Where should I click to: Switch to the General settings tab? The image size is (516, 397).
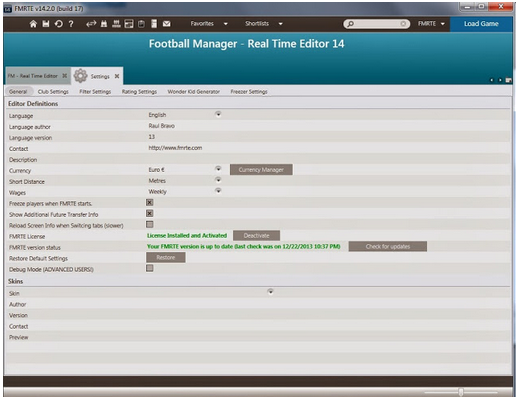(18, 91)
